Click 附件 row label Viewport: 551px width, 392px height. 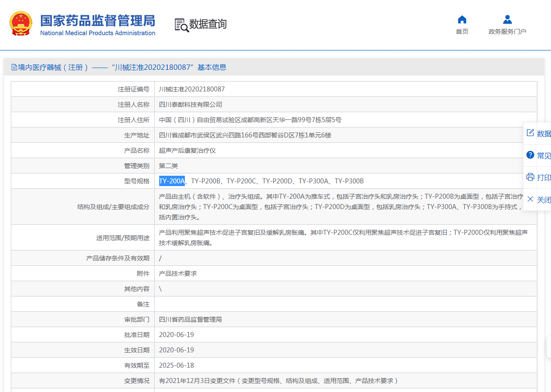(x=143, y=273)
